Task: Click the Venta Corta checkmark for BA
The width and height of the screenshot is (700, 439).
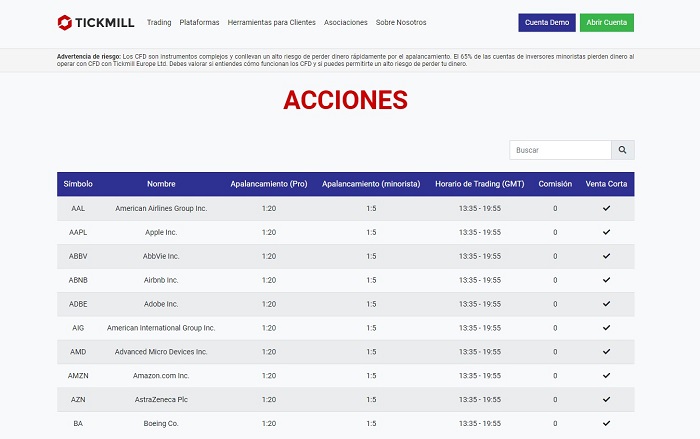Action: click(606, 423)
